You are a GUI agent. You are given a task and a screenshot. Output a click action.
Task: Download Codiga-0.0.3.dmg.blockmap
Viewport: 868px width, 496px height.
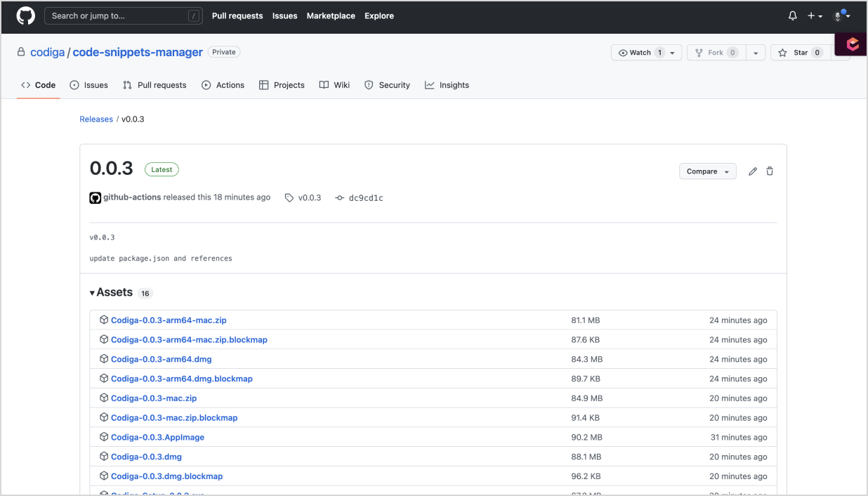tap(166, 476)
